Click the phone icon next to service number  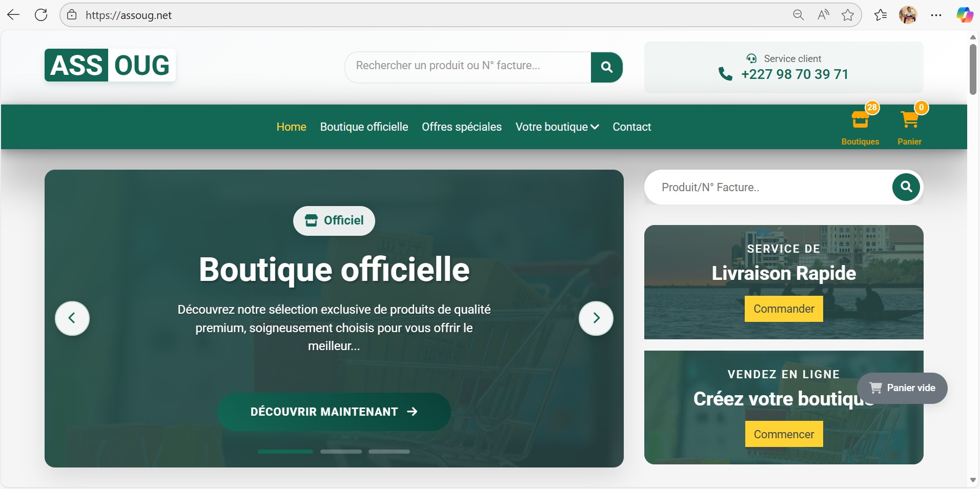click(724, 74)
